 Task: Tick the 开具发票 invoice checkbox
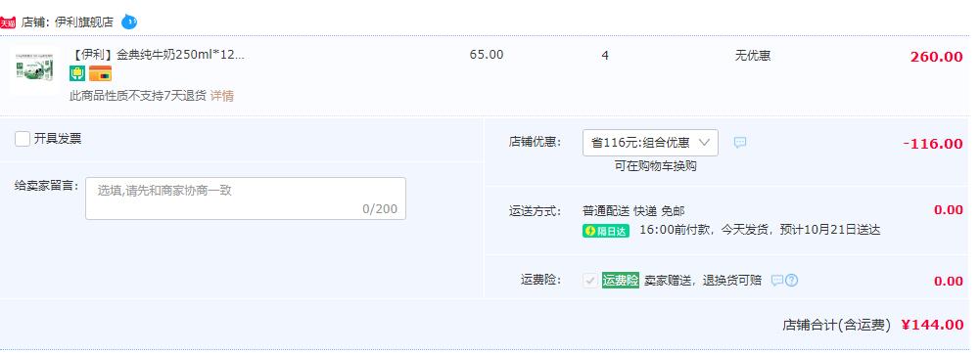click(x=23, y=139)
